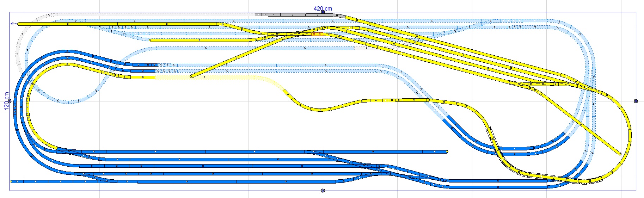Click the yellow endpoint of the short blue siding
This screenshot has height=198, width=644.
(447, 152)
